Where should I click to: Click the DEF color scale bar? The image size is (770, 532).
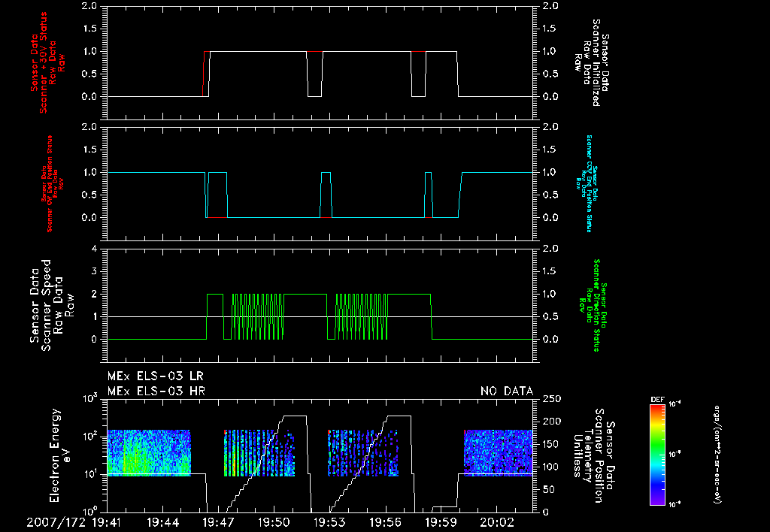657,455
